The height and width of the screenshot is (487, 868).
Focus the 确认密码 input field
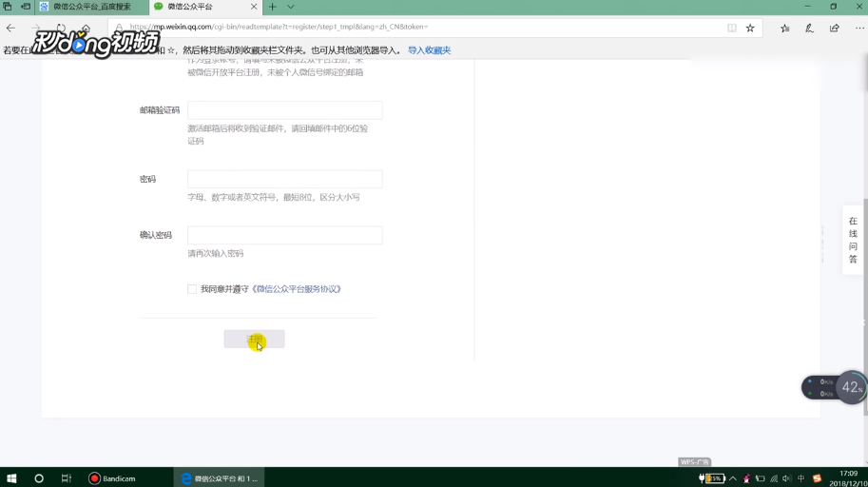click(x=284, y=235)
